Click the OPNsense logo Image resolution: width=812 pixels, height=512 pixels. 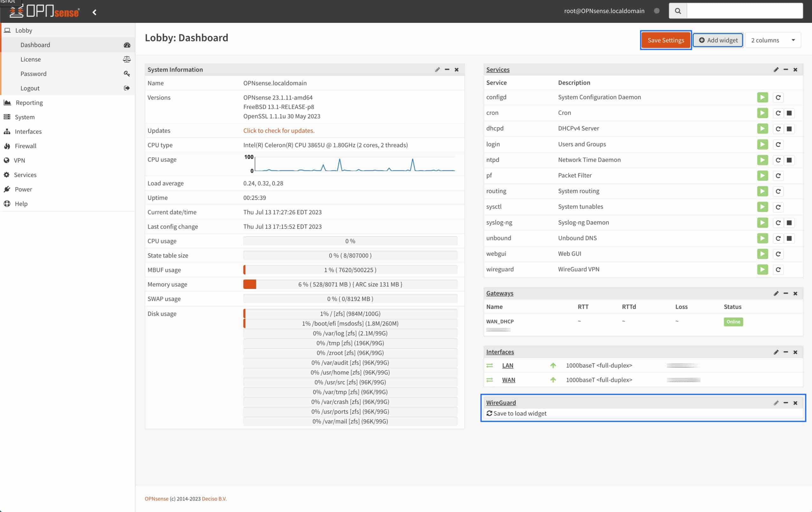click(x=44, y=11)
